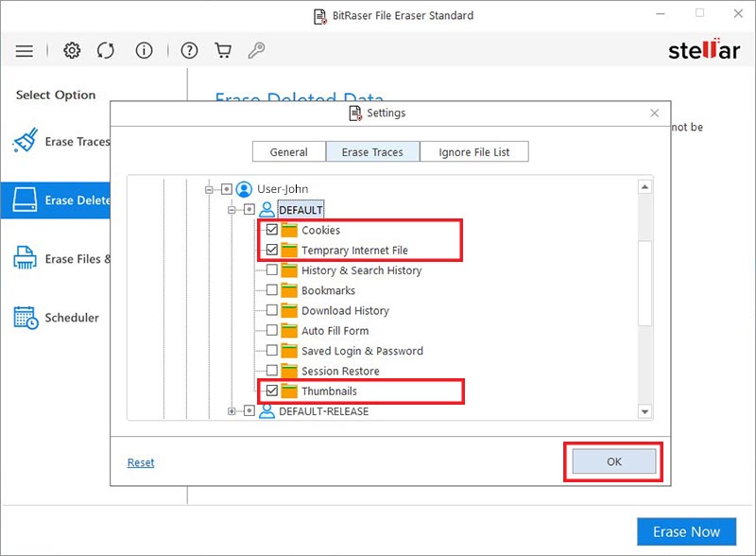Tick the Bookmarks checkbox
The height and width of the screenshot is (556, 756).
[272, 290]
